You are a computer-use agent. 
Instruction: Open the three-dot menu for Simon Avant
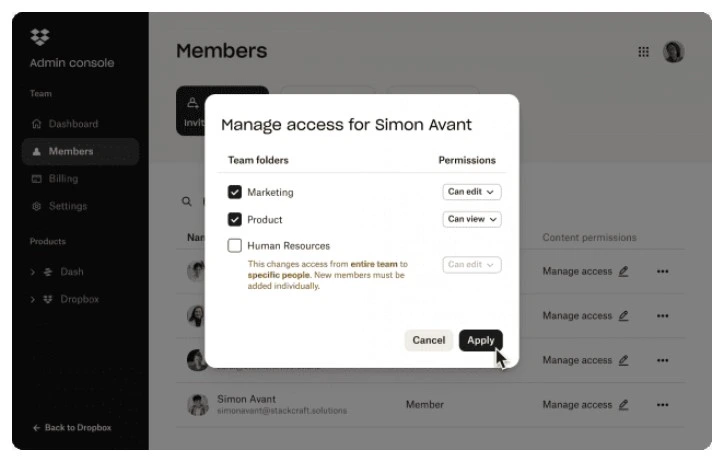pos(663,405)
